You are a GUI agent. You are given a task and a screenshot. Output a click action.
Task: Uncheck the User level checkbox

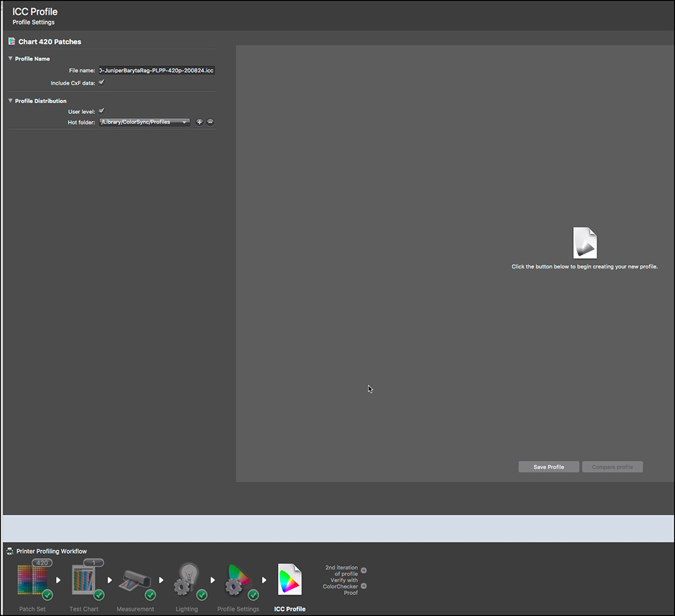tap(101, 111)
